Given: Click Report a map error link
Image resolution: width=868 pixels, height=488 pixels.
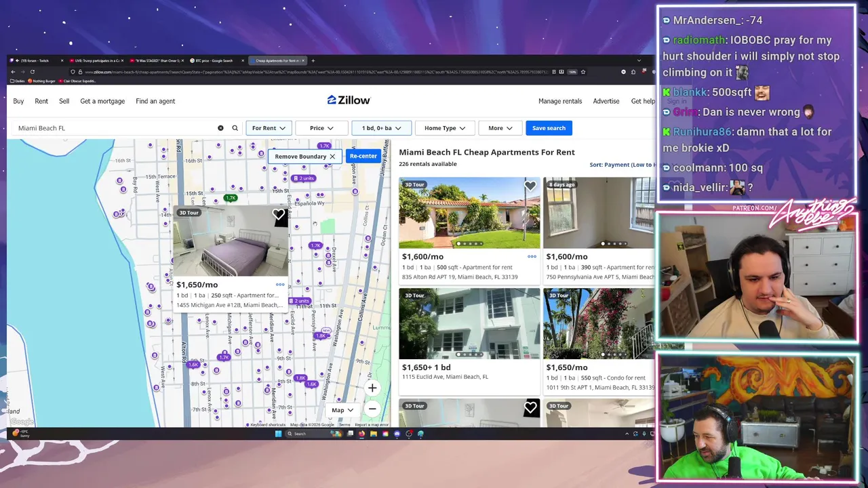Looking at the screenshot, I should click(x=372, y=425).
